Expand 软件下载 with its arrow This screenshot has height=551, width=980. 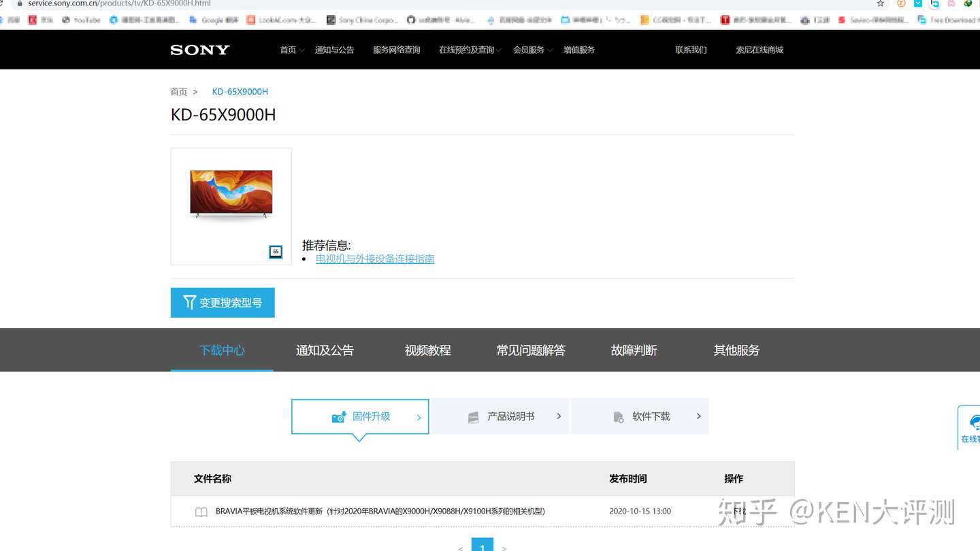coord(698,416)
